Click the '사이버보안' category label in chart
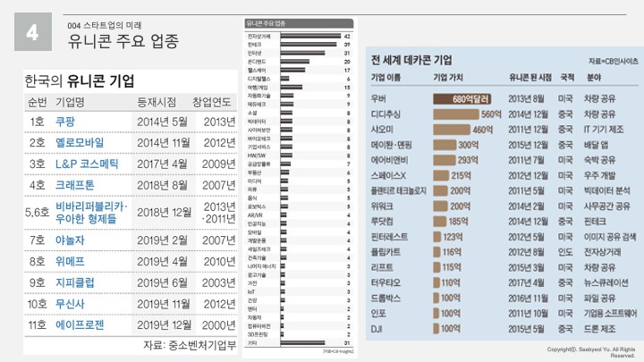This screenshot has height=362, width=644. pos(258,130)
